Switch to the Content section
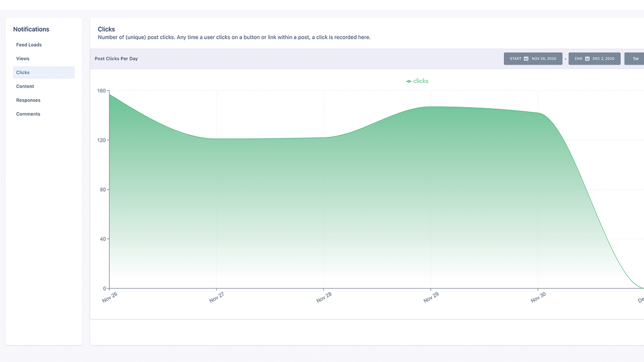The height and width of the screenshot is (362, 644). (x=25, y=86)
